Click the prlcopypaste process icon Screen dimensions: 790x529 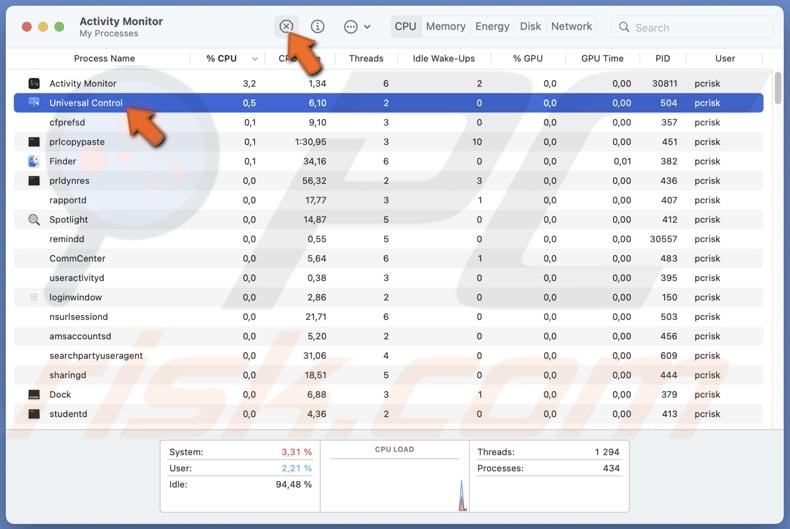tap(34, 142)
